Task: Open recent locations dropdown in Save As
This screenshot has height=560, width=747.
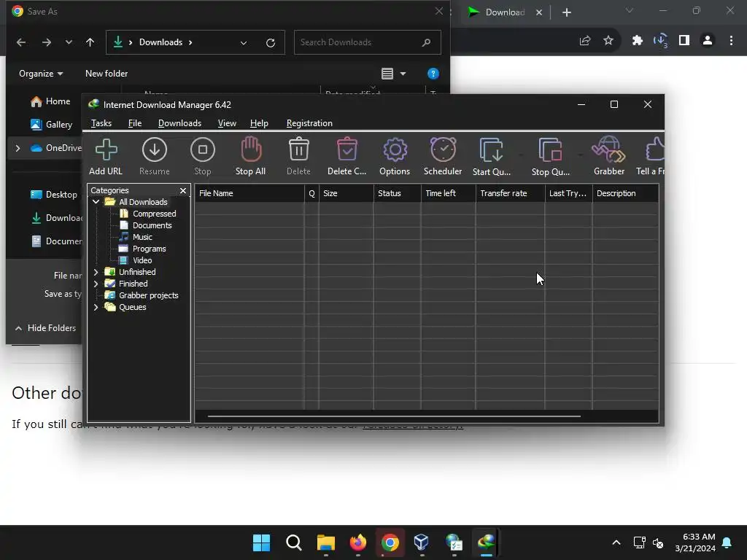Action: click(69, 42)
